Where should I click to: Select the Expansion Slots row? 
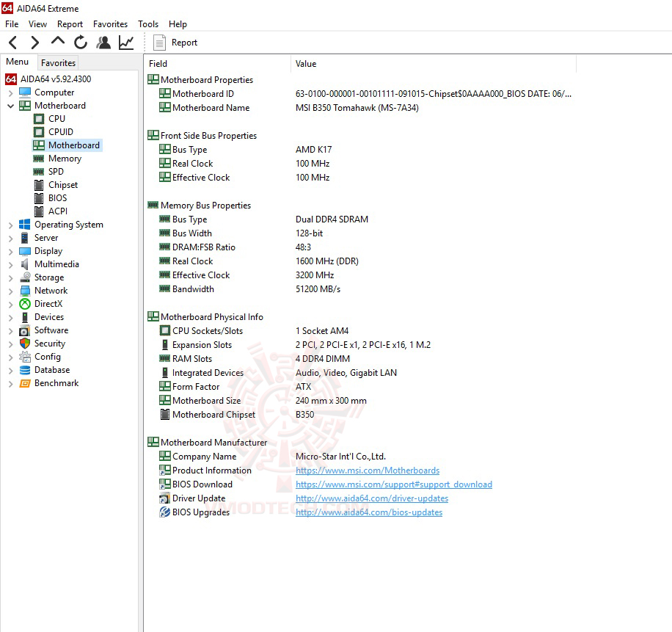(360, 345)
